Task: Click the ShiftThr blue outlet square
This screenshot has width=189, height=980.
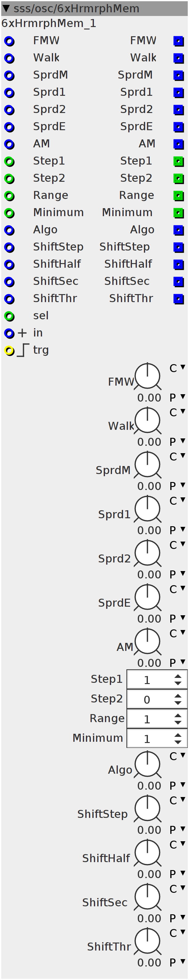Action: click(178, 299)
